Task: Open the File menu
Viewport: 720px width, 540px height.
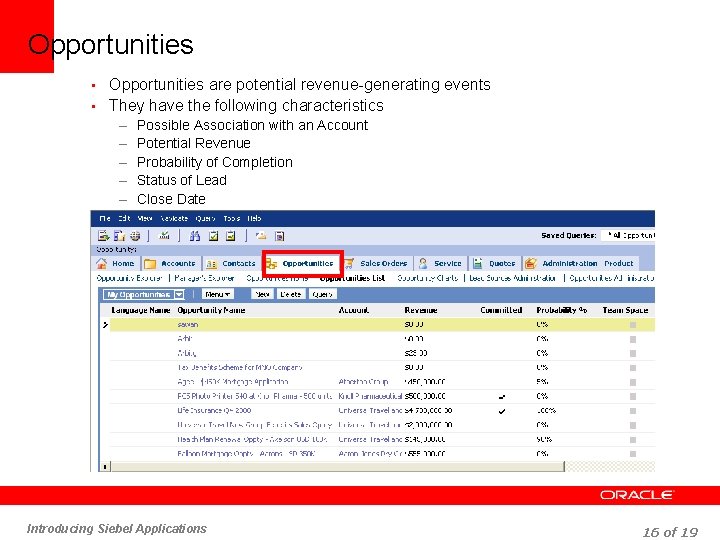Action: (x=105, y=218)
